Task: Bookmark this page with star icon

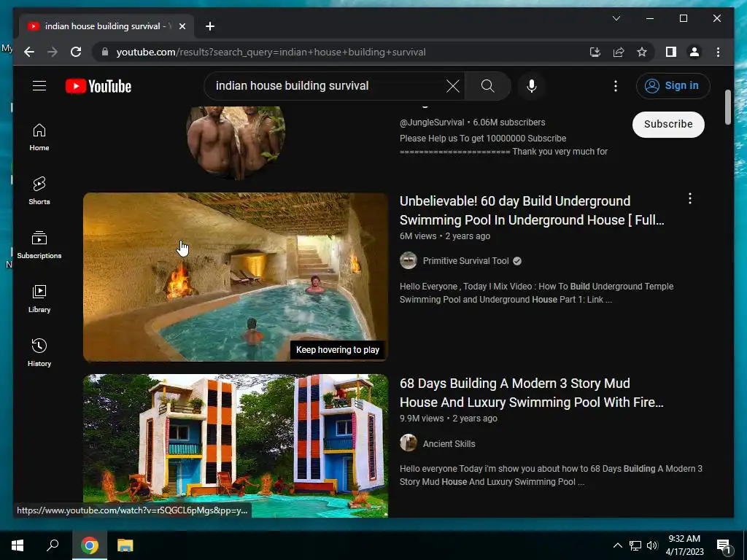Action: 642,52
